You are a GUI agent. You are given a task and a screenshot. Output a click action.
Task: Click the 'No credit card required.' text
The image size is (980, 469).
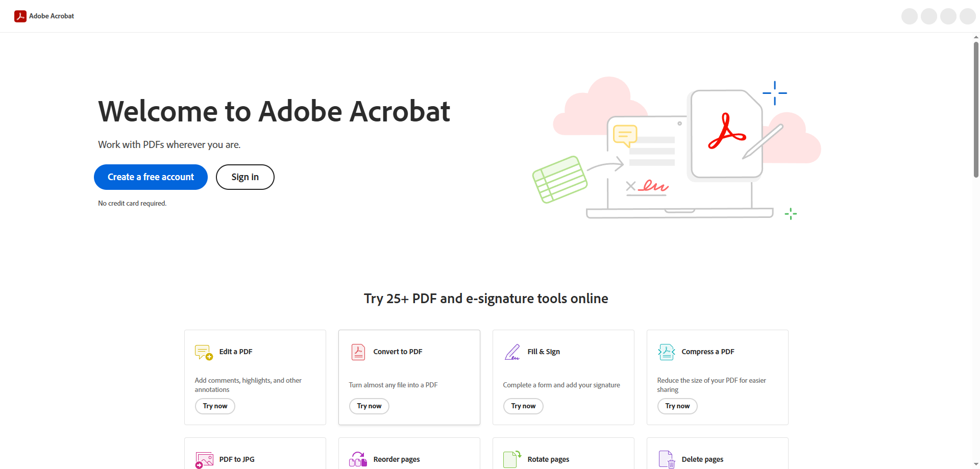click(x=132, y=203)
